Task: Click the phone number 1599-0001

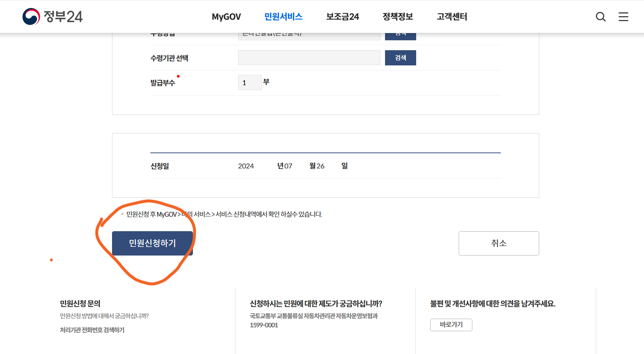Action: 264,325
